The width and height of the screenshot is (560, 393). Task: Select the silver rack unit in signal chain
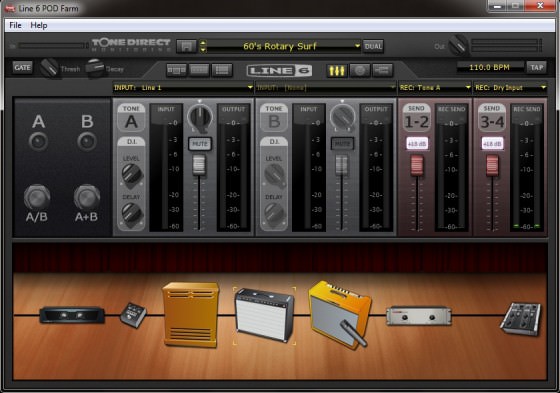(419, 315)
